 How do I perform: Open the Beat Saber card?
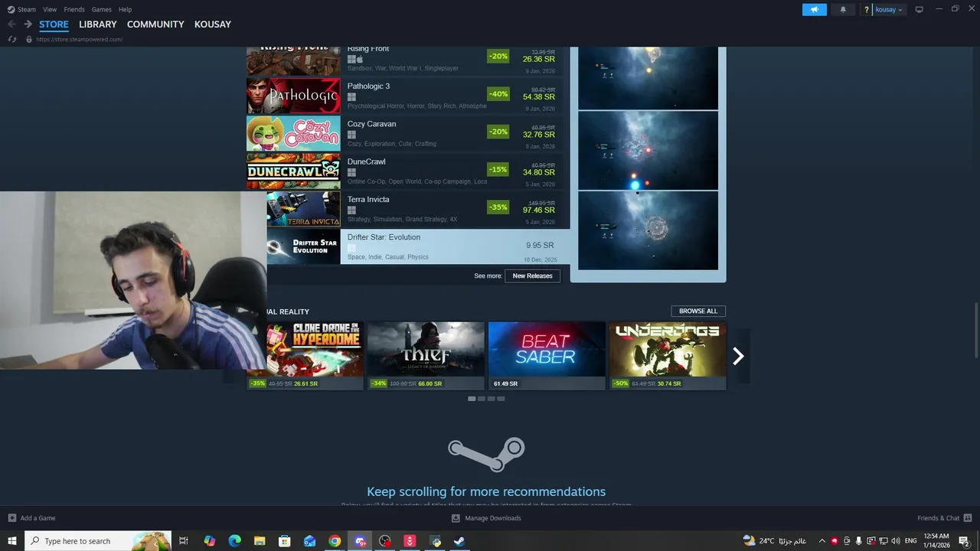coord(547,356)
